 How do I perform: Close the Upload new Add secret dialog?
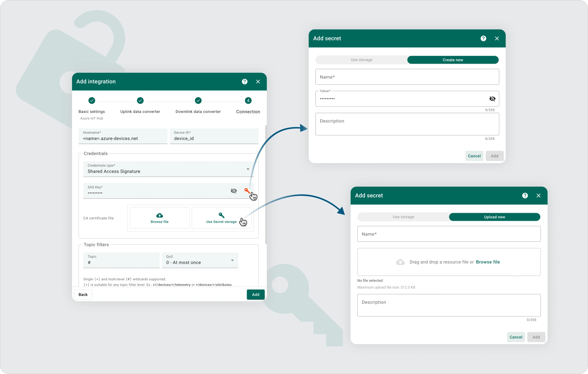(538, 195)
